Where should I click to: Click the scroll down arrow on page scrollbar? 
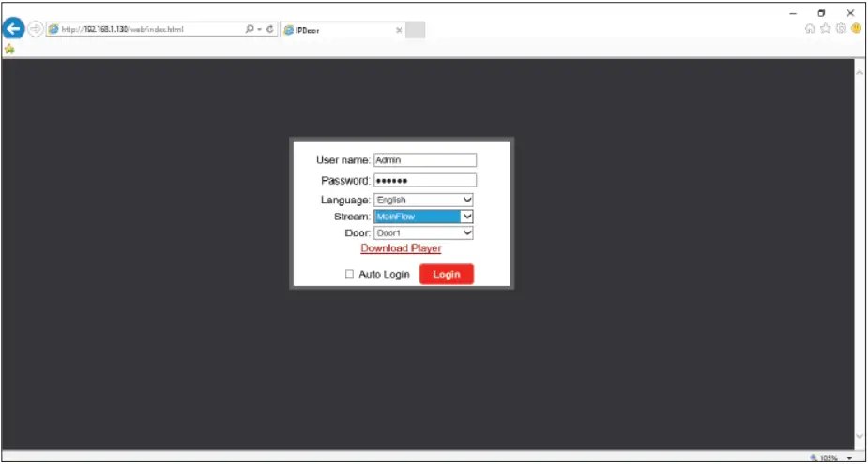[x=860, y=436]
